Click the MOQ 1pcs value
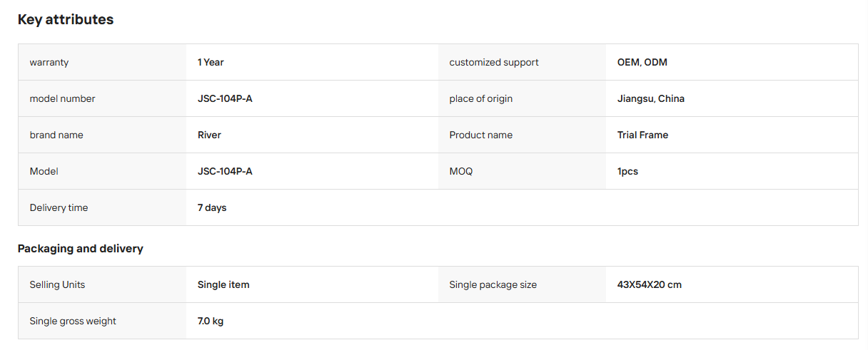This screenshot has height=350, width=868. tap(627, 171)
